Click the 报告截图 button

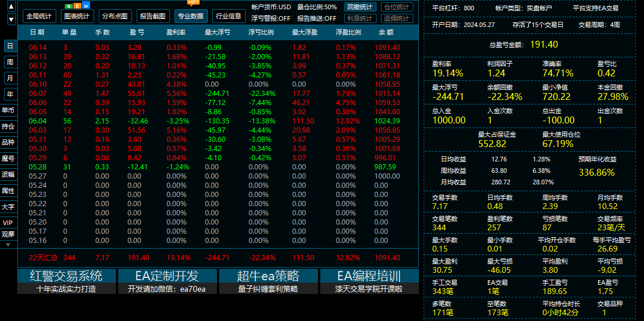pyautogui.click(x=152, y=16)
